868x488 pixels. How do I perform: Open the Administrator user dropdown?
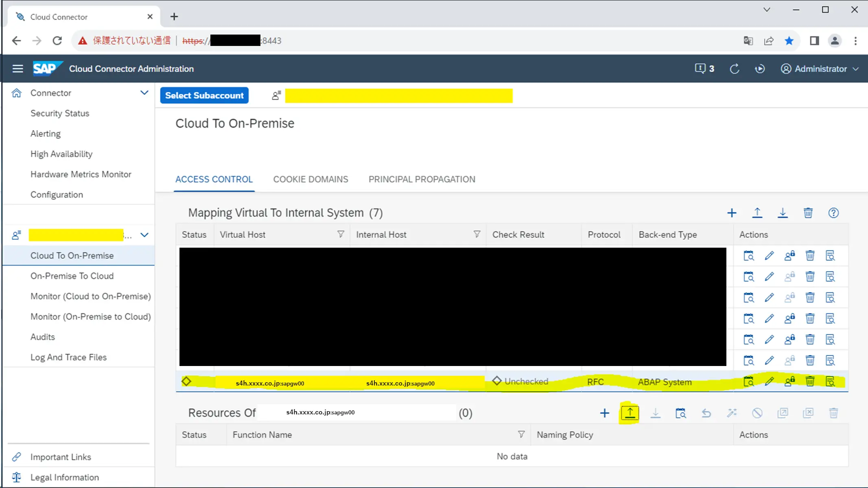[x=820, y=69]
